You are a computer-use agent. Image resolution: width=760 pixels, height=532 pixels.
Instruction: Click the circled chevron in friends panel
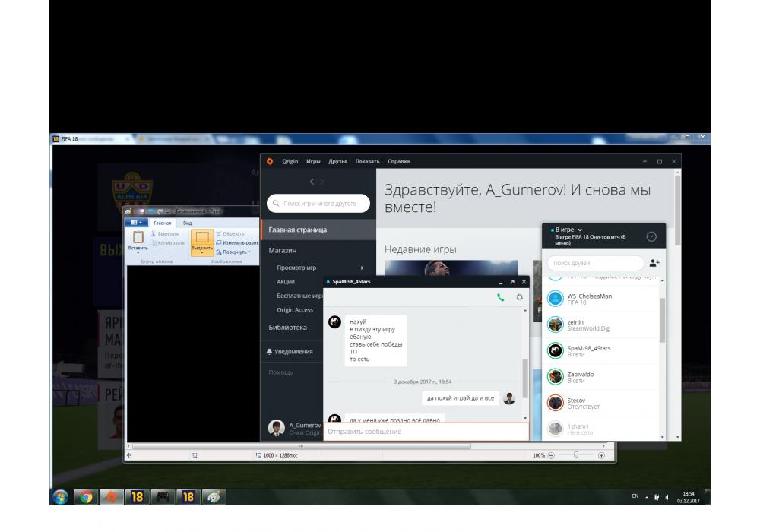tap(651, 236)
